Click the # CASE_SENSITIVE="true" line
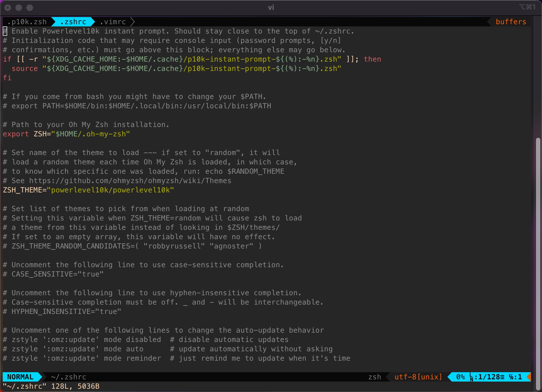Viewport: 542px width, 392px height. [53, 274]
